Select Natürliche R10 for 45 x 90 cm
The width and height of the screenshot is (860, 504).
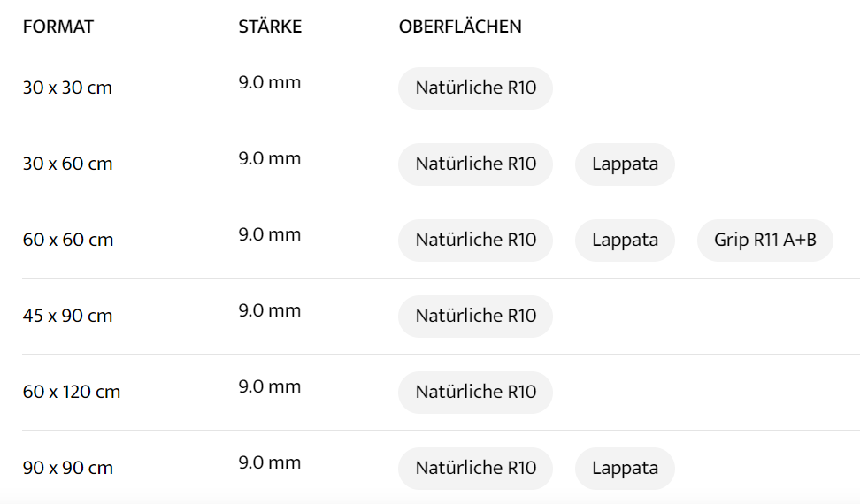click(475, 317)
